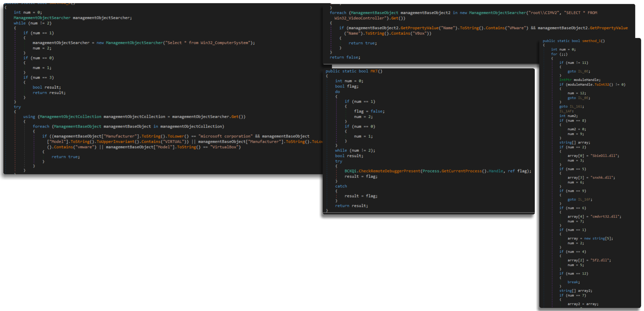Click the MKT method name declaration
The height and width of the screenshot is (311, 644).
point(374,71)
